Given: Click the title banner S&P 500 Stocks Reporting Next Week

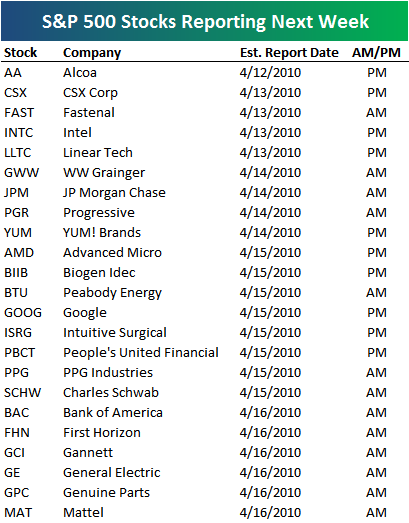Looking at the screenshot, I should [x=205, y=21].
